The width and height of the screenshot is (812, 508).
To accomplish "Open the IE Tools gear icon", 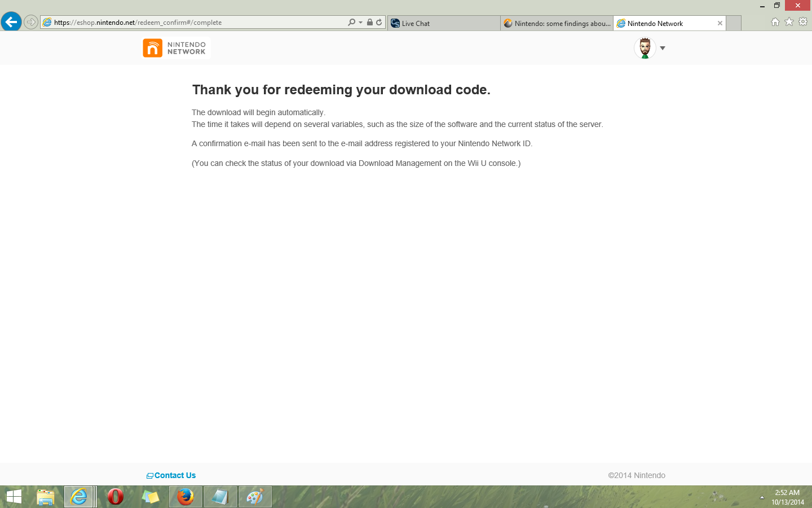I will (x=803, y=22).
